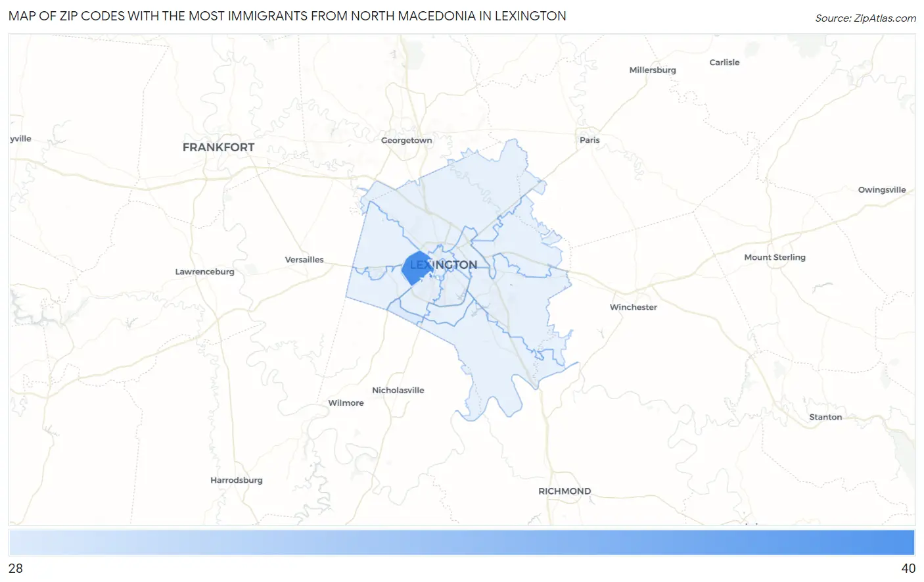Click the map title heading text
924x582 pixels.
point(287,16)
